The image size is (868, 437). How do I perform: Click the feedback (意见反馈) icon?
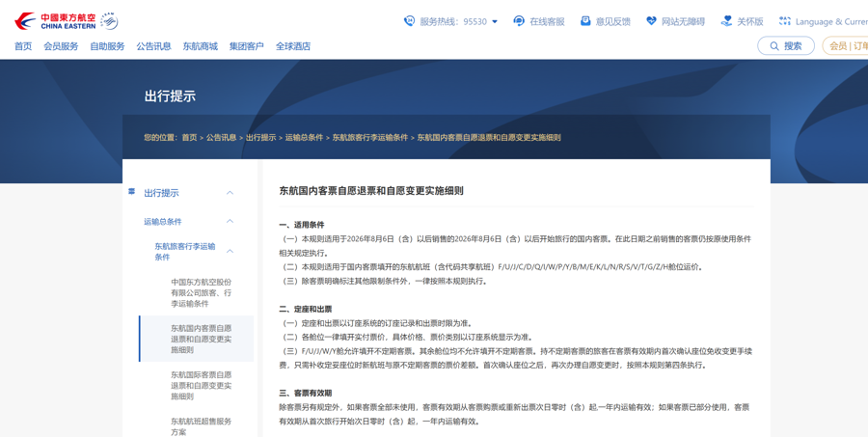pyautogui.click(x=585, y=21)
